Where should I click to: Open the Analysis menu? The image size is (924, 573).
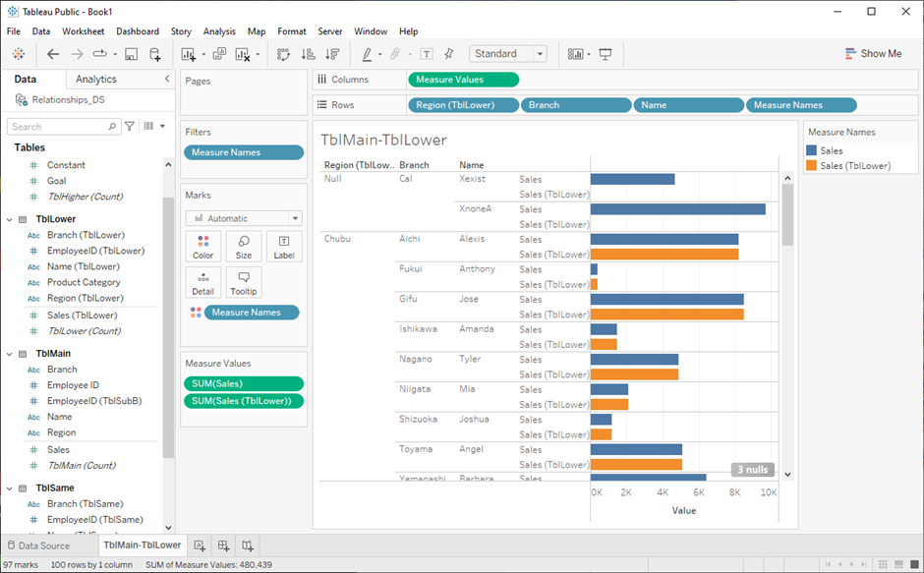point(219,31)
